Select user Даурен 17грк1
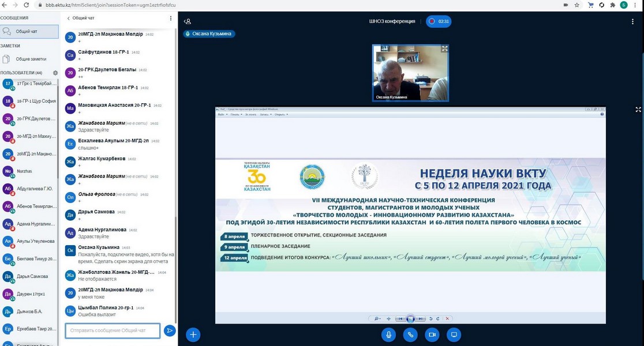The height and width of the screenshot is (346, 644). coord(29,294)
